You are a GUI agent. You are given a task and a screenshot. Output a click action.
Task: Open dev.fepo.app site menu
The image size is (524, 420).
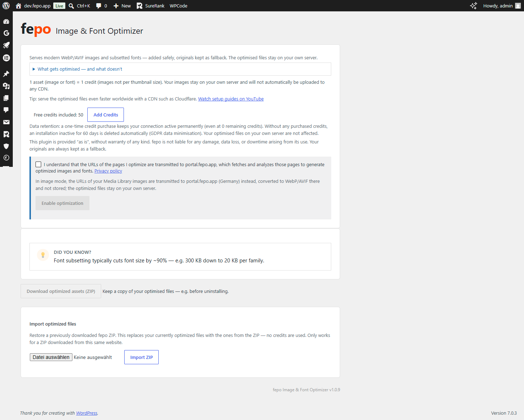(37, 6)
